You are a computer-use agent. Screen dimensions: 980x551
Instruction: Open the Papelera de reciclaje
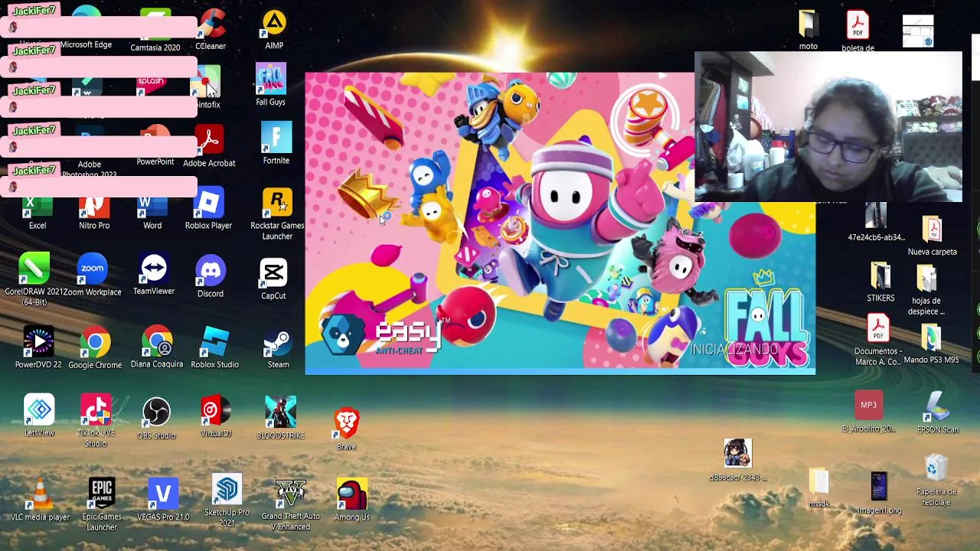[936, 480]
